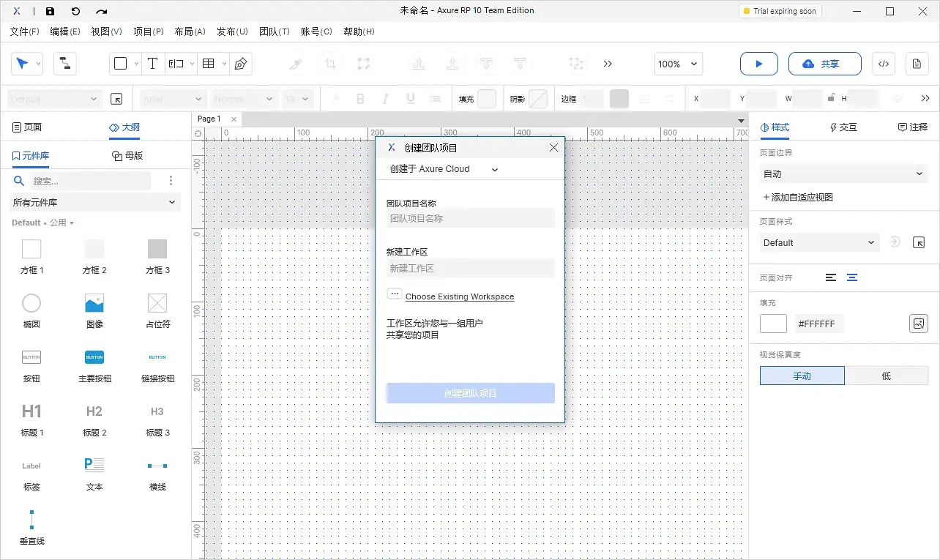The image size is (940, 560).
Task: Click the format painter icon in the toolbar
Action: (296, 64)
